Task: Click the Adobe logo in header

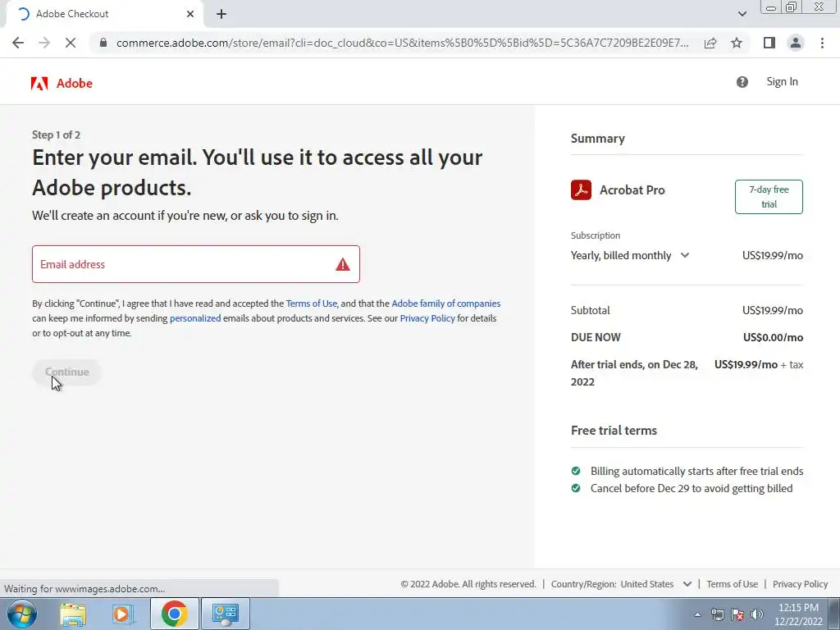Action: coord(62,83)
